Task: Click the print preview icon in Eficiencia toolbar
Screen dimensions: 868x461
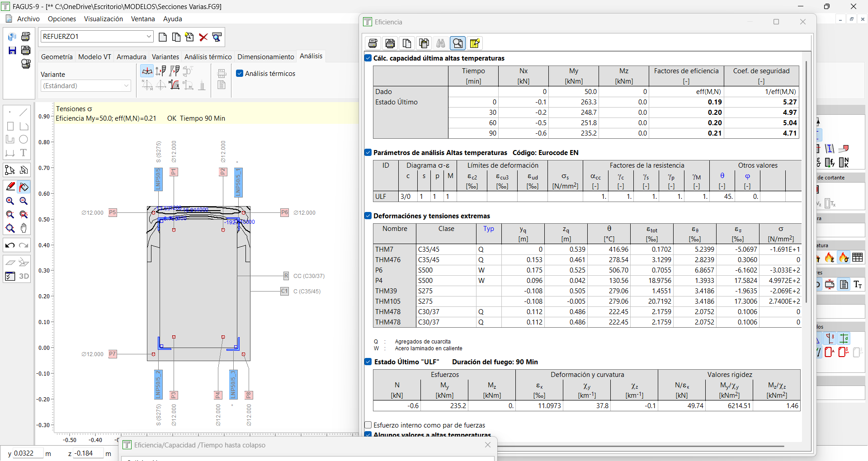Action: [x=458, y=43]
